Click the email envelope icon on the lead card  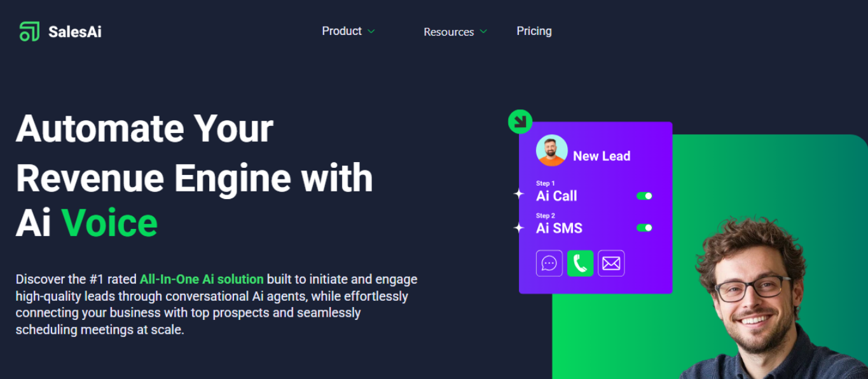click(611, 263)
